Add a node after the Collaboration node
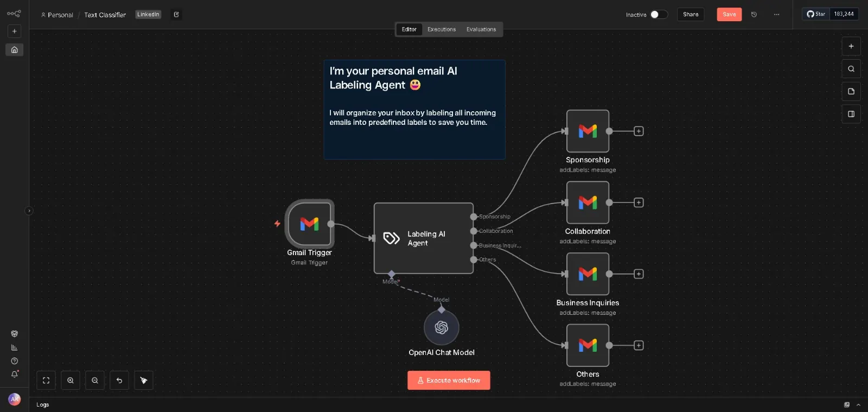 (x=639, y=202)
